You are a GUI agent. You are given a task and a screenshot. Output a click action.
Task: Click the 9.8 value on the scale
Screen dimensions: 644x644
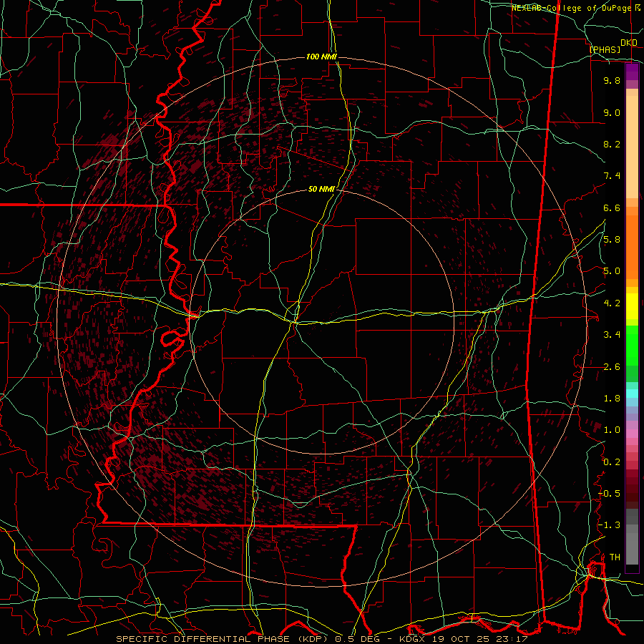(x=612, y=80)
